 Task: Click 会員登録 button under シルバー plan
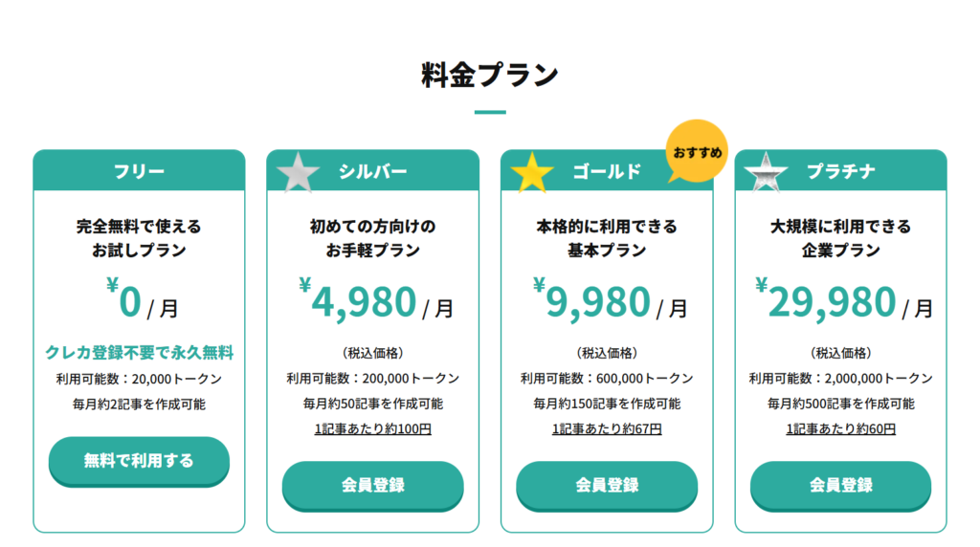pos(373,486)
